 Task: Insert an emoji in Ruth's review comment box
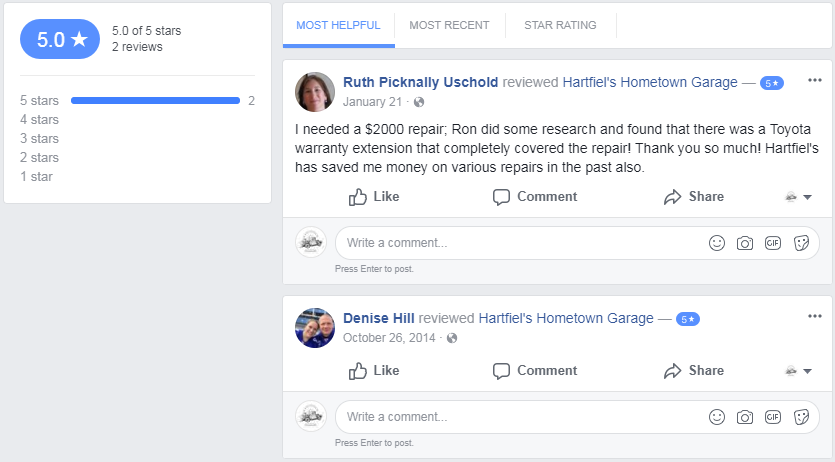point(717,243)
